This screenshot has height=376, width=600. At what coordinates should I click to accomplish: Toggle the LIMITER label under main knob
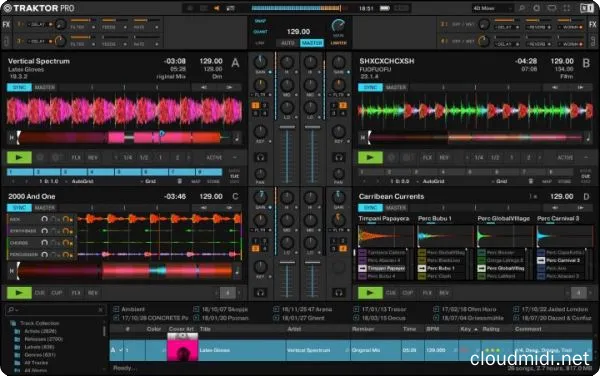pos(338,43)
